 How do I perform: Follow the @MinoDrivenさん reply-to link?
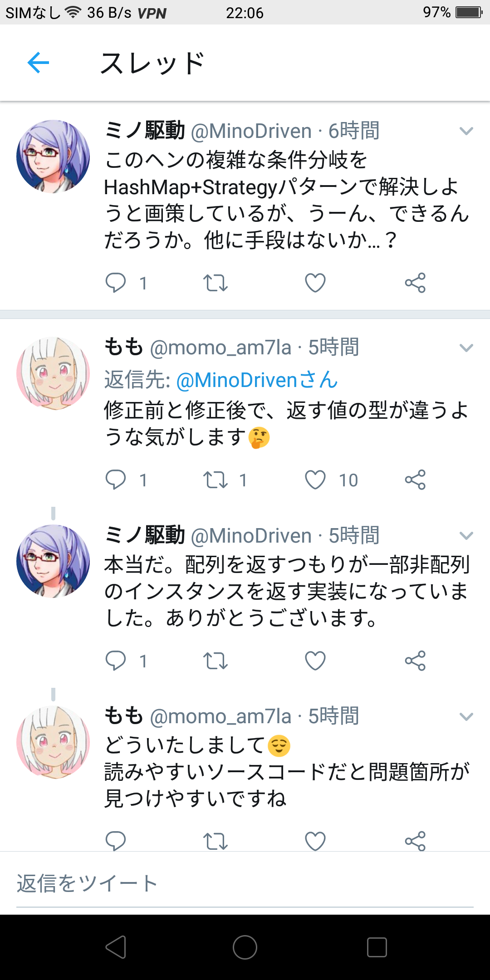[x=257, y=380]
